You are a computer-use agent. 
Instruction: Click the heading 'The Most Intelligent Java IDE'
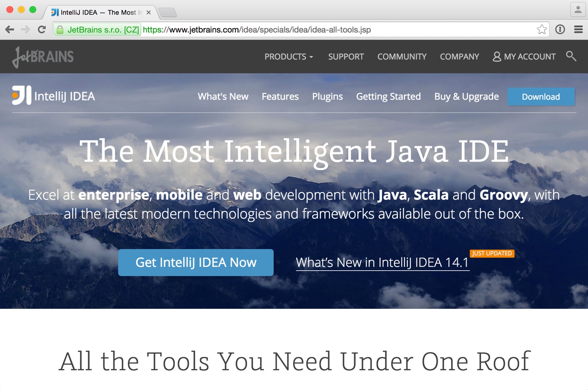pos(294,152)
